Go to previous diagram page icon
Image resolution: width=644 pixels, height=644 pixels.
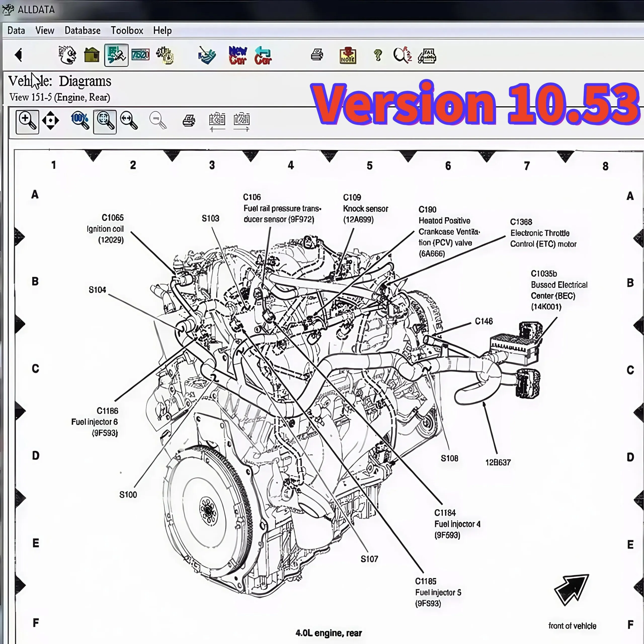coord(217,122)
